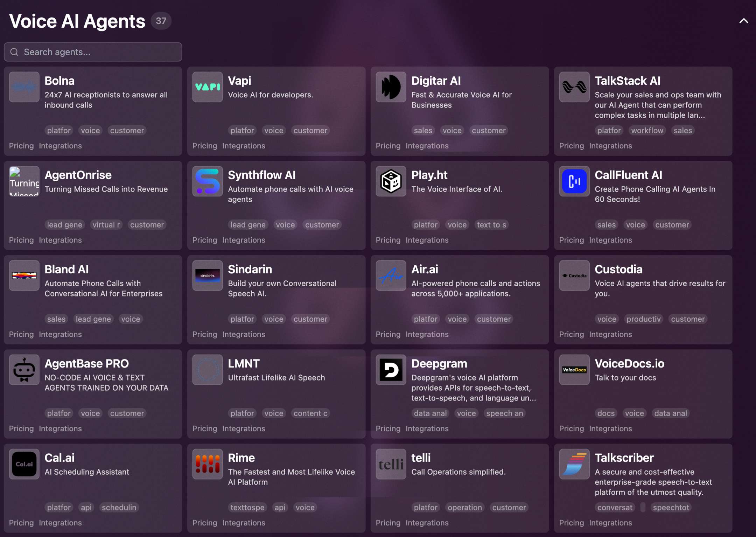This screenshot has height=537, width=756.
Task: Open Integrations link on Air.ai card
Action: [427, 334]
